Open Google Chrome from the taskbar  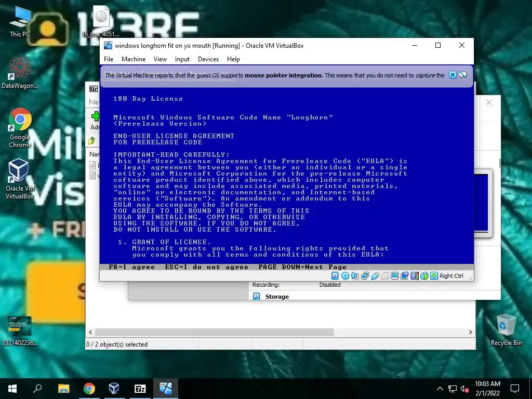click(x=89, y=389)
